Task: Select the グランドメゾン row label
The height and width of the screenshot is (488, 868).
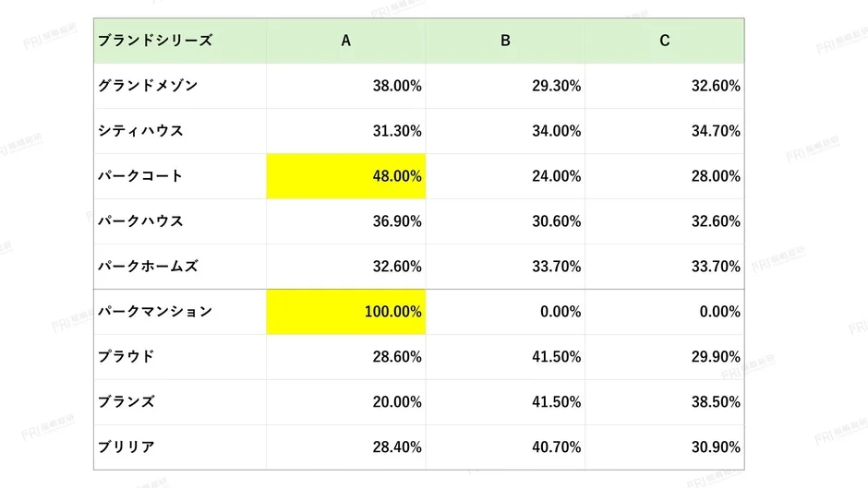Action: 148,86
